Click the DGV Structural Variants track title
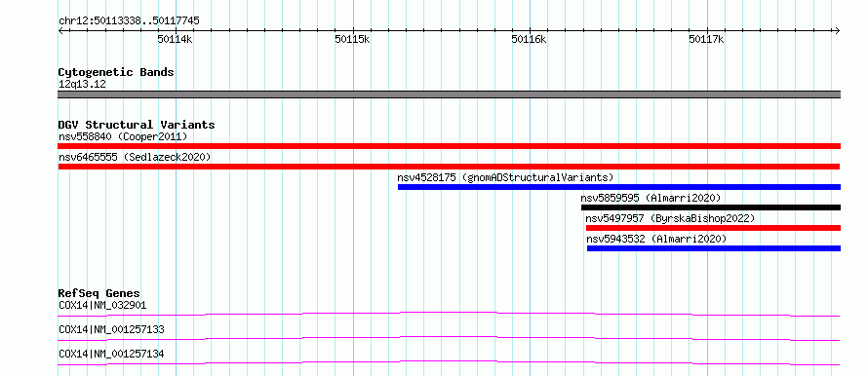 [137, 125]
